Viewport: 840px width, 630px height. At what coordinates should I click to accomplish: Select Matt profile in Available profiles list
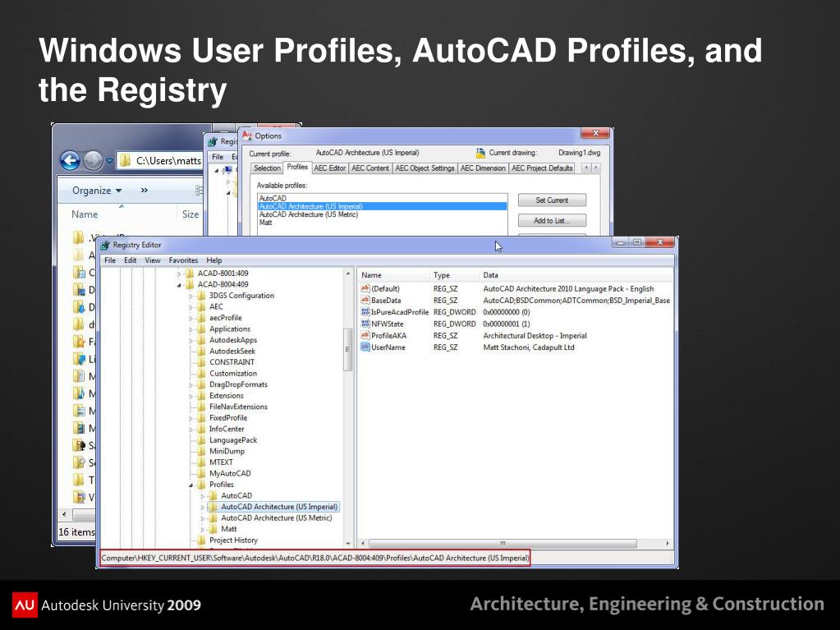tap(266, 223)
